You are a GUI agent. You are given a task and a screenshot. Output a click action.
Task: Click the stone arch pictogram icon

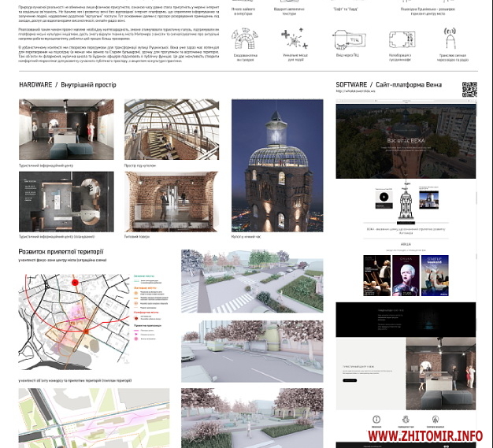[243, 39]
